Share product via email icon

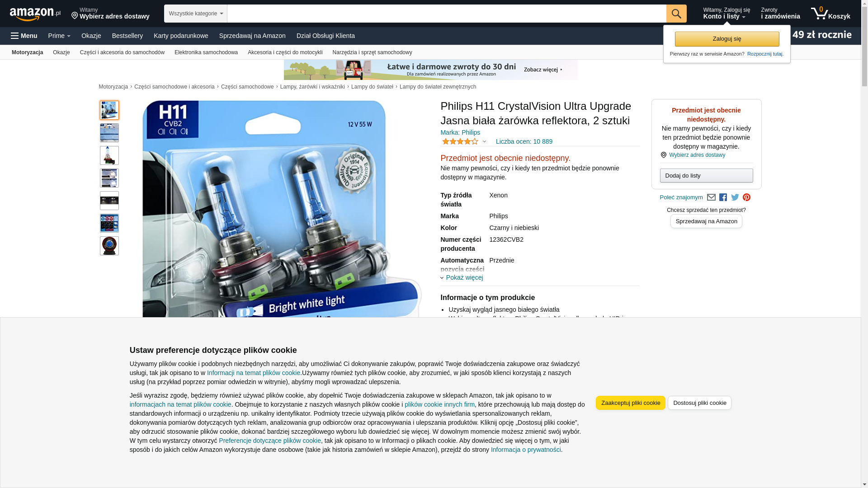[x=711, y=197]
